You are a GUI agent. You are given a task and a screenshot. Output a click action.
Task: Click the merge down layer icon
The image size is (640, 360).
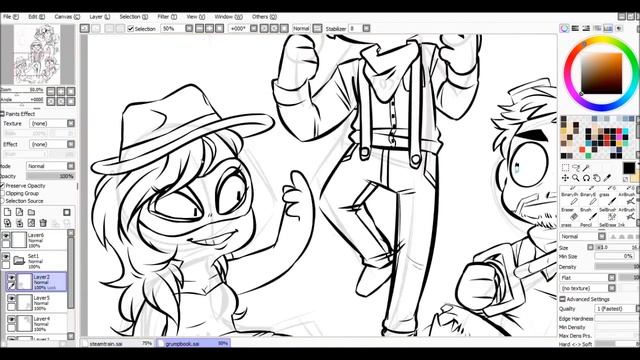tap(20, 223)
